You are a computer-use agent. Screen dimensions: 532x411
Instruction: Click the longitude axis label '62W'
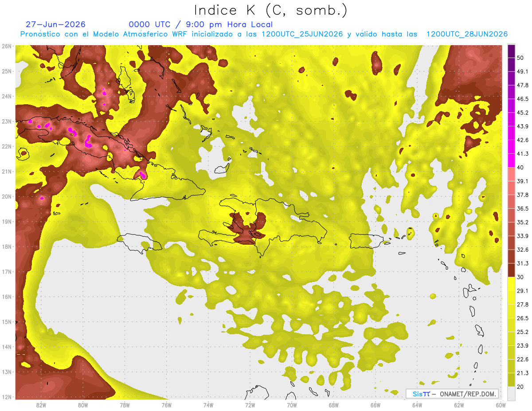click(x=459, y=405)
